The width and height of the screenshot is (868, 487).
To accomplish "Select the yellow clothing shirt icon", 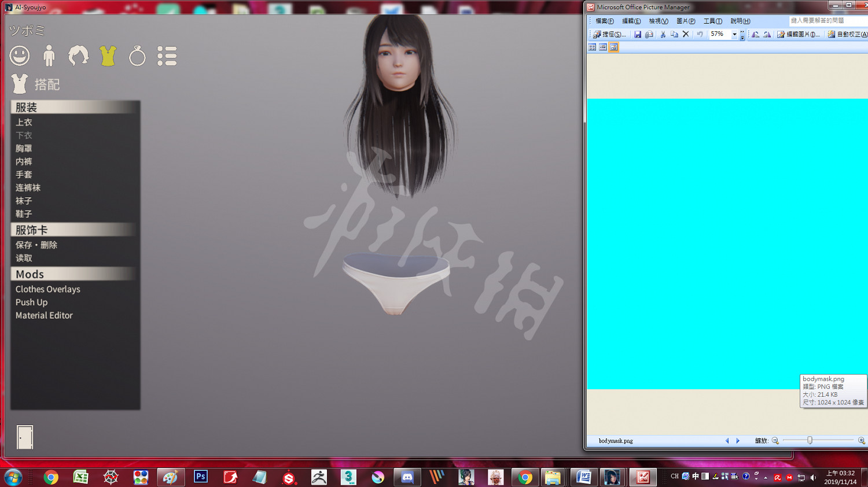I will tap(108, 56).
